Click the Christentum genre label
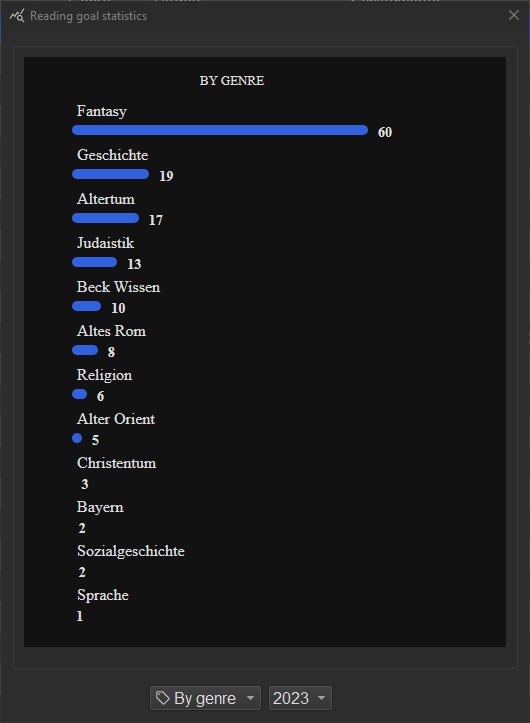 coord(116,463)
